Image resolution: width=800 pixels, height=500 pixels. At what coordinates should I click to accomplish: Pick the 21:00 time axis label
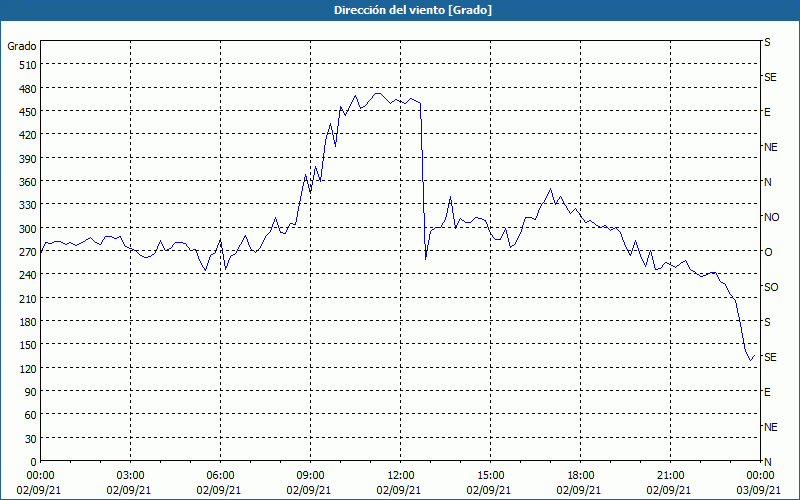(x=670, y=476)
